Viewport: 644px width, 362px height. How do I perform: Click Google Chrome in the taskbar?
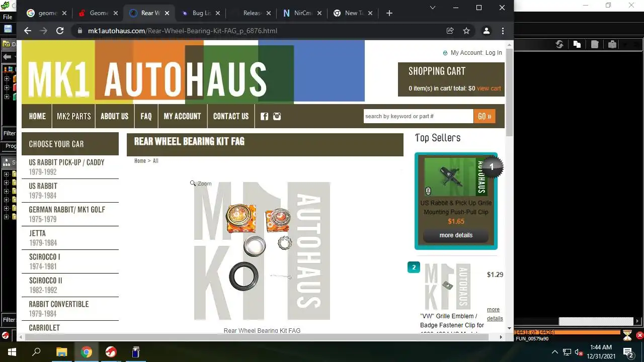point(87,352)
